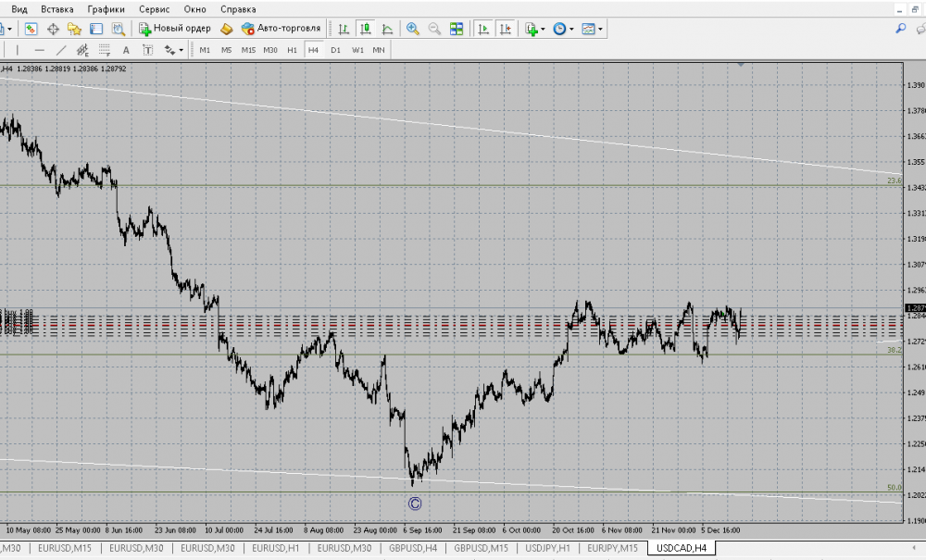The image size is (926, 560).
Task: Select the USDCAD,H4 chart tab
Action: [x=682, y=548]
